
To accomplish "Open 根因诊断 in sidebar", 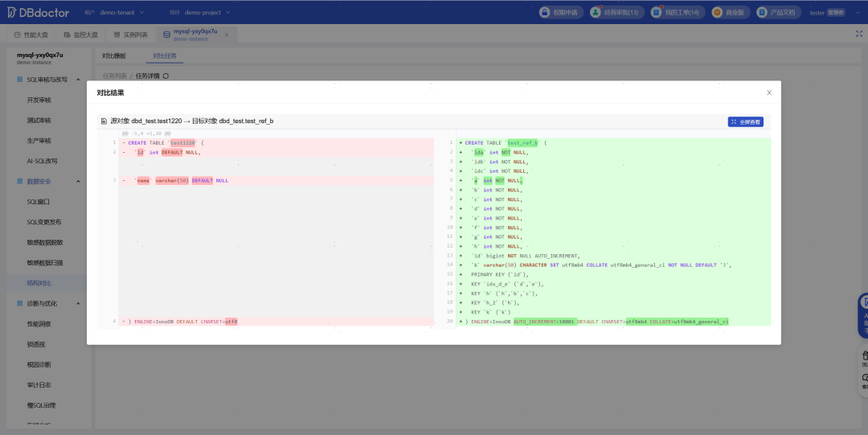I will [39, 364].
